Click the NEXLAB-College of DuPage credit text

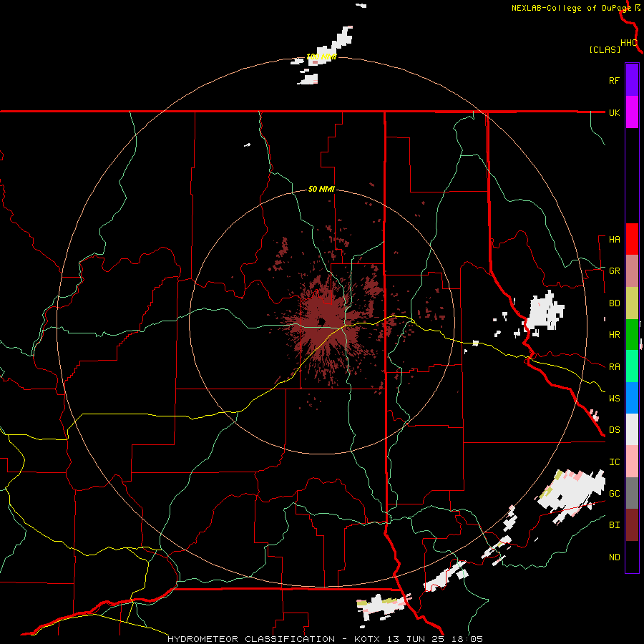[x=571, y=8]
